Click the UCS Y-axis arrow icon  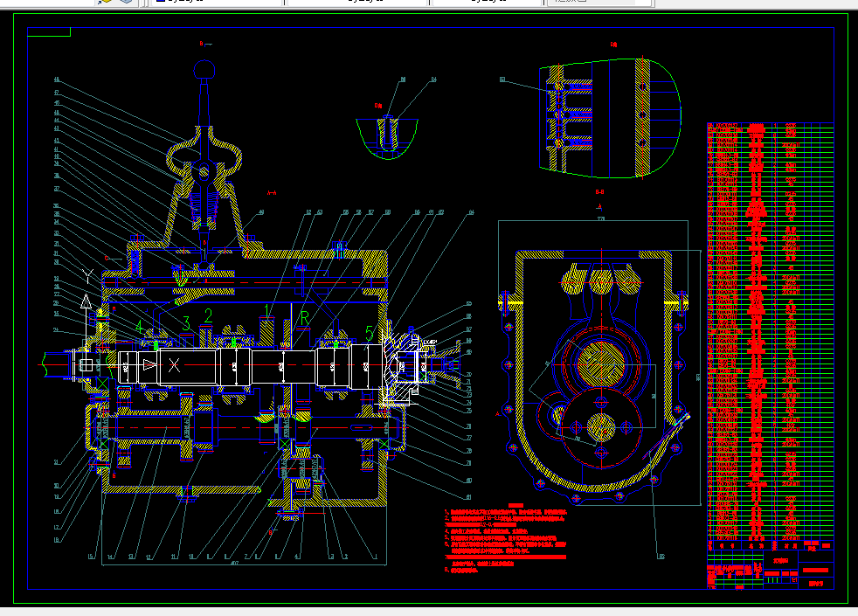coord(86,301)
